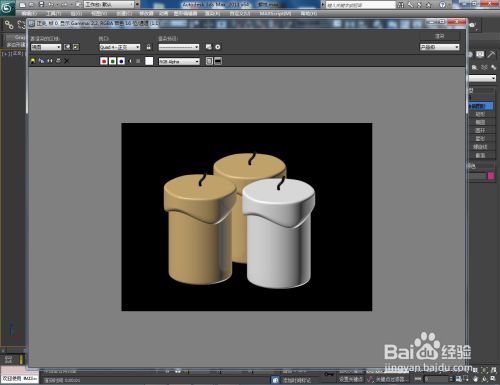The width and height of the screenshot is (500, 385).
Task: Switch to the Utilities hammer tab
Action: click(x=491, y=54)
